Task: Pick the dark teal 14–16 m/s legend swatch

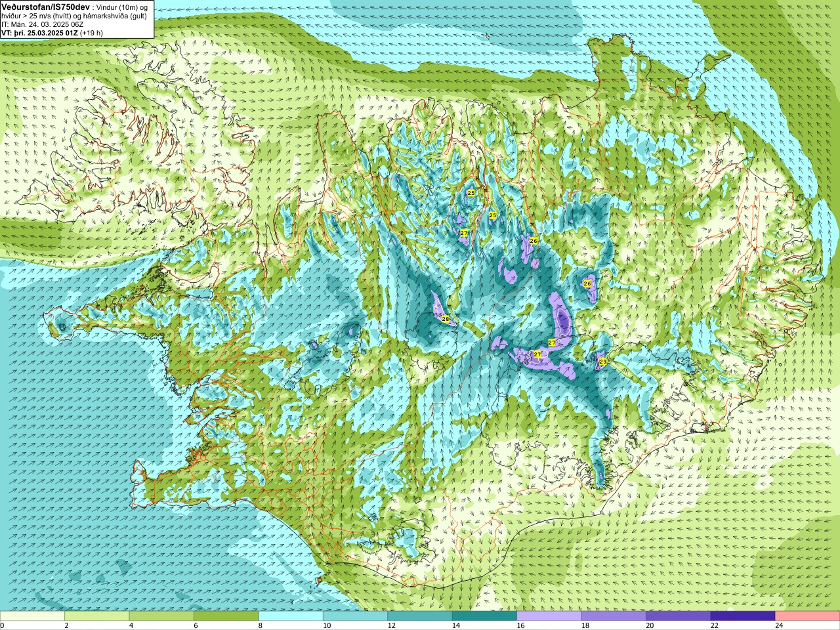Action: [x=484, y=616]
